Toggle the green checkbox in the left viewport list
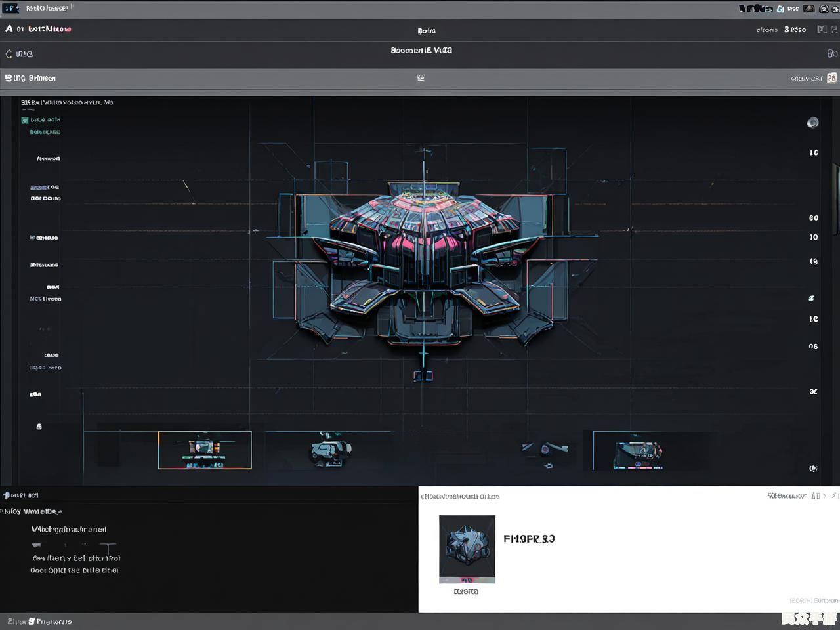840x630 pixels. pyautogui.click(x=25, y=120)
